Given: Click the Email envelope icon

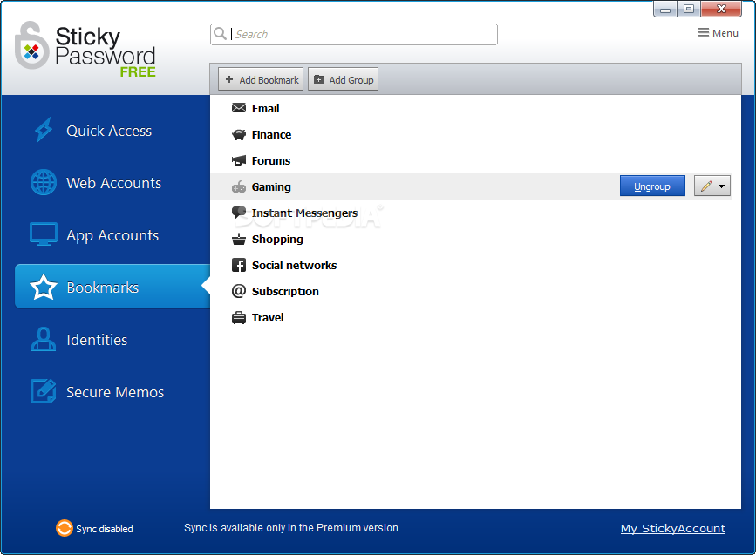Looking at the screenshot, I should [239, 108].
